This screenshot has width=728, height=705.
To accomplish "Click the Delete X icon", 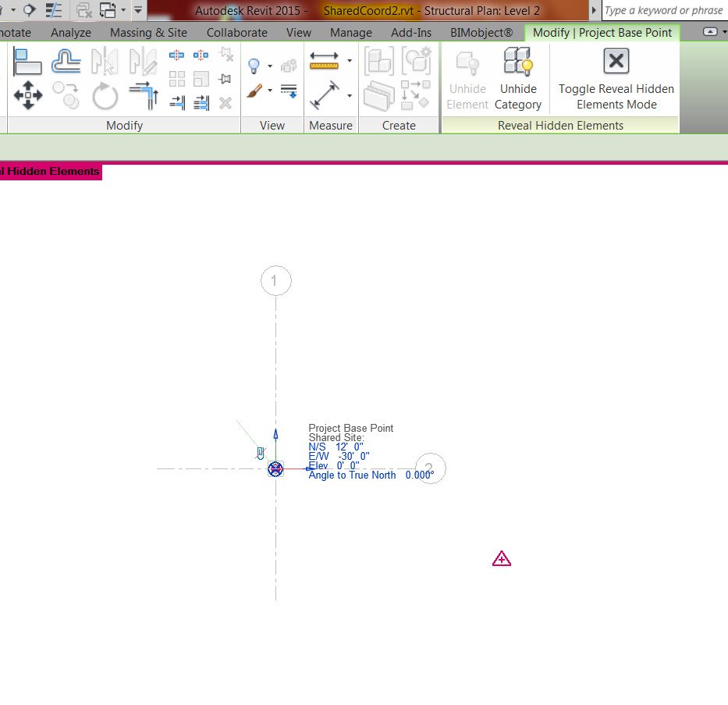I will pos(226,102).
